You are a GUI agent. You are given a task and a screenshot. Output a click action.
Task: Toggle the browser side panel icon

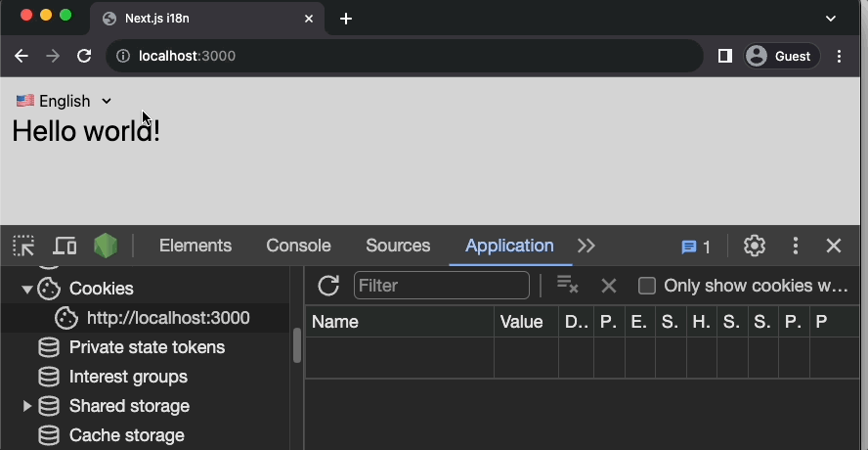coord(724,56)
